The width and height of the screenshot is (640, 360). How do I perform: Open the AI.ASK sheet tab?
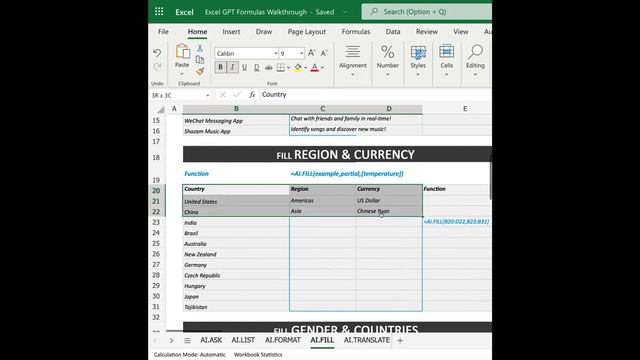[x=211, y=340]
